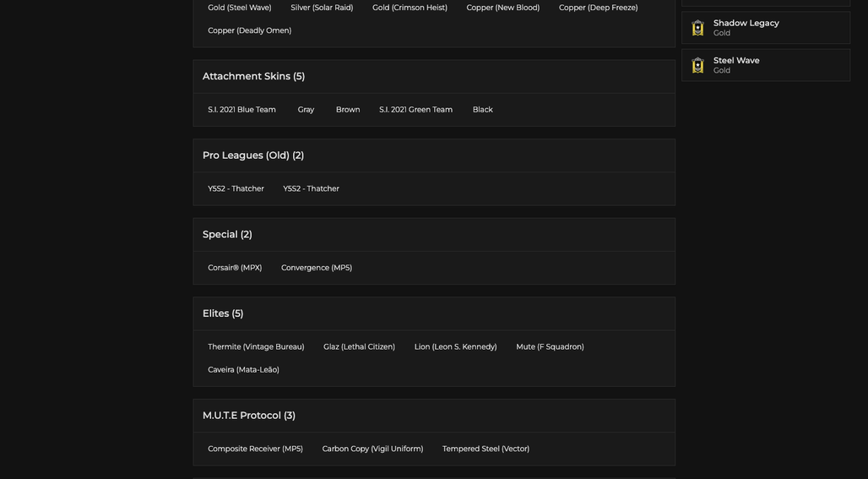868x479 pixels.
Task: Select Lion (Leon S. Kennedy) elite
Action: click(x=456, y=346)
